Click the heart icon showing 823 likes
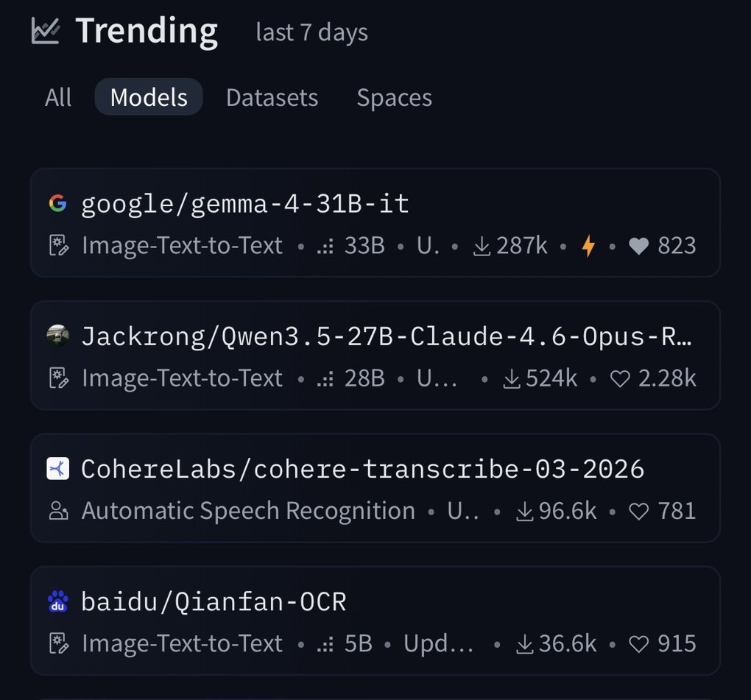This screenshot has width=751, height=700. click(x=639, y=246)
